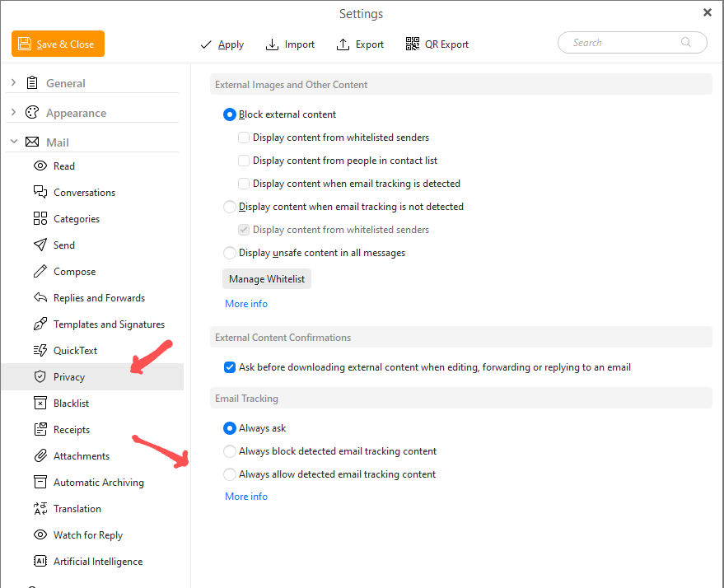Click the QR Export icon

point(413,44)
